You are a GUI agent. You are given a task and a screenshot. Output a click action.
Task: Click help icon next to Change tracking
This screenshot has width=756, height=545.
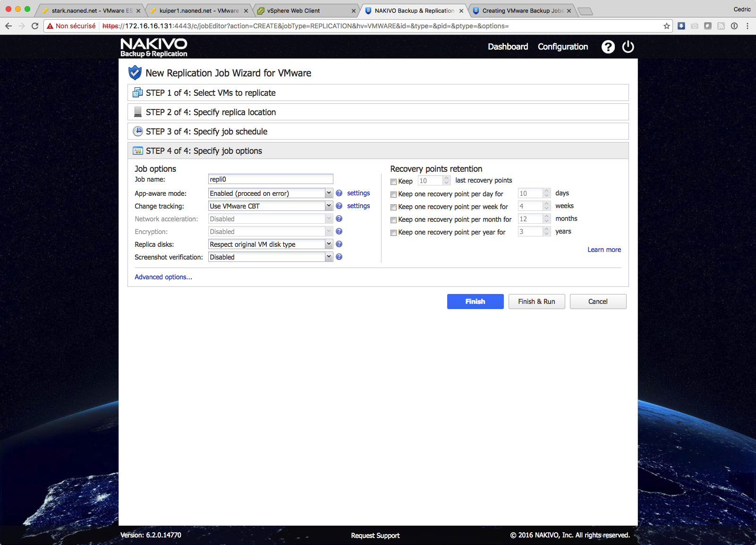click(339, 206)
